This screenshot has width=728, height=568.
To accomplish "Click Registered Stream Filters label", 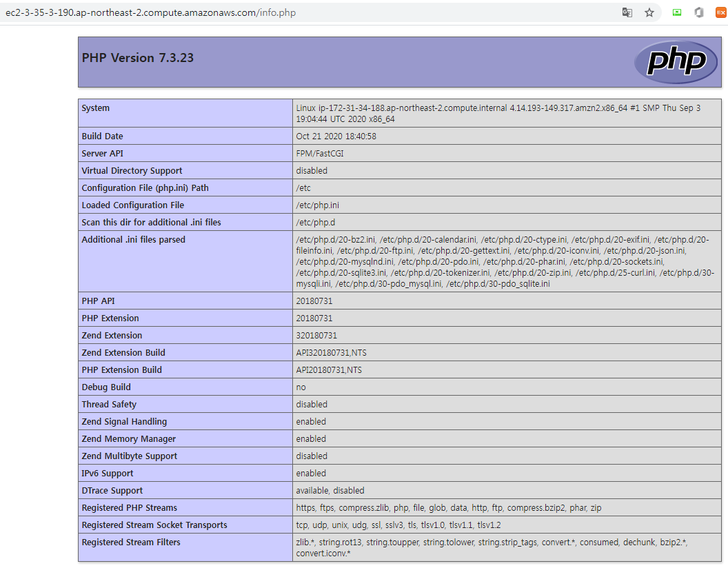I will [x=131, y=542].
